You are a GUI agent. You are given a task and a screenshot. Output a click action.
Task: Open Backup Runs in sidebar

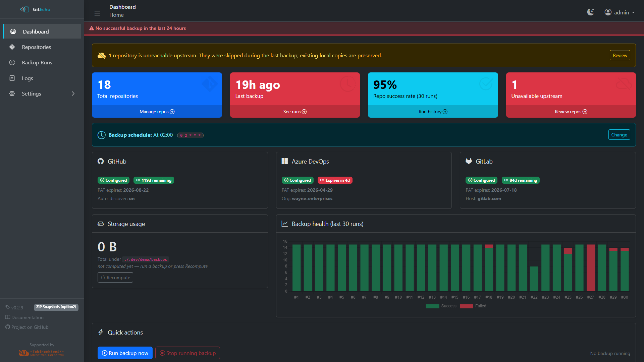pyautogui.click(x=37, y=63)
